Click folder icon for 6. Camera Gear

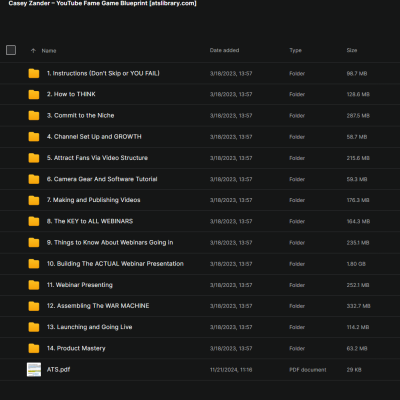(x=34, y=179)
